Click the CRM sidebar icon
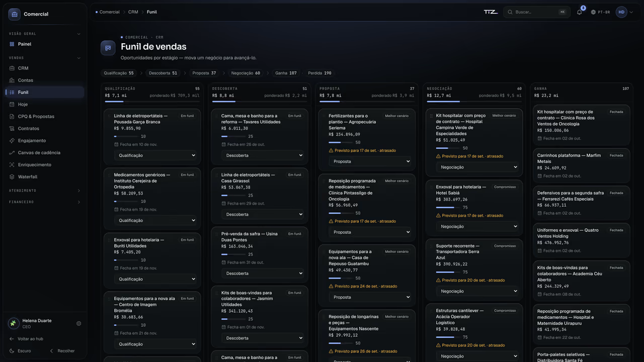The height and width of the screenshot is (362, 644). point(12,68)
